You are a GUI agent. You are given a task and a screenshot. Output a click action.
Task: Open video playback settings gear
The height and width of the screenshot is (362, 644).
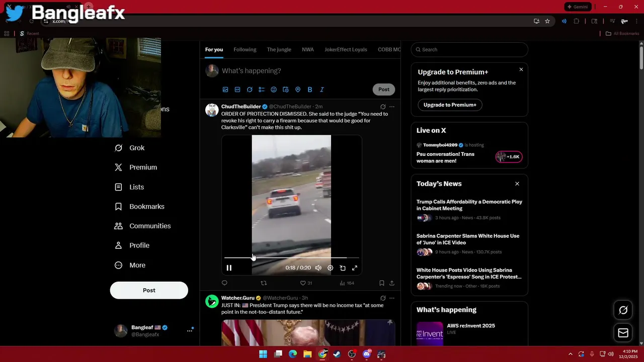coord(330,268)
